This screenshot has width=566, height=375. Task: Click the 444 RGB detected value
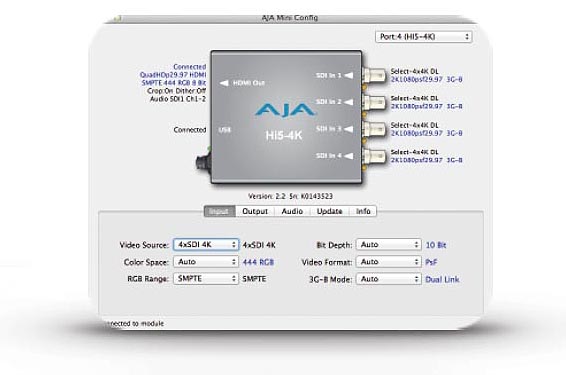tap(258, 262)
